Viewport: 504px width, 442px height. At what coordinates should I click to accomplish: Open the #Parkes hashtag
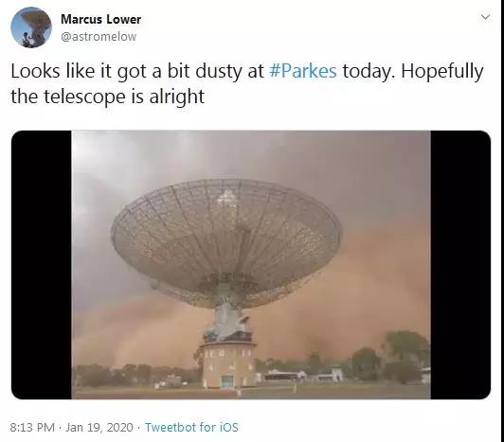coord(303,71)
